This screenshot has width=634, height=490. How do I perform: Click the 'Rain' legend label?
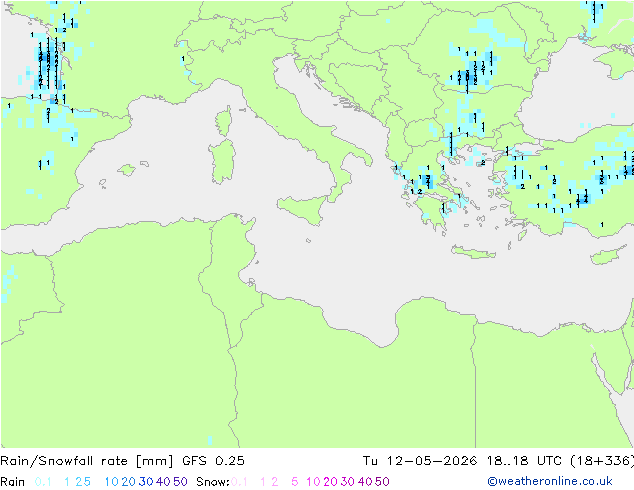pos(12,482)
